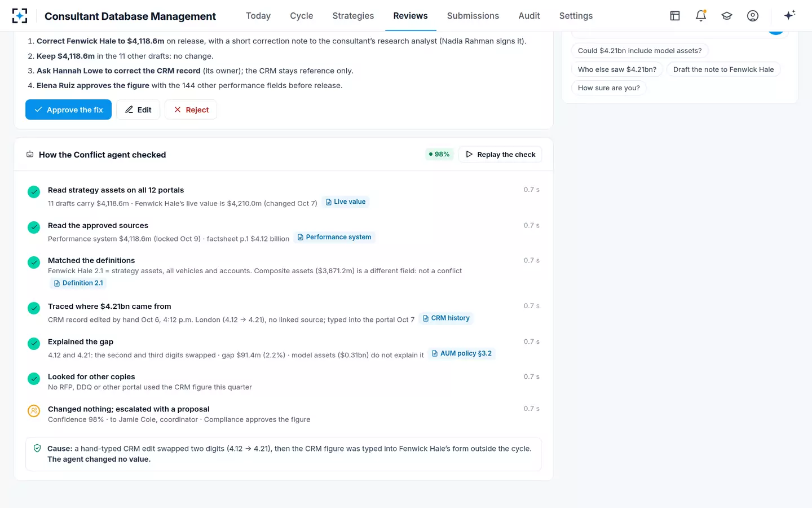Open the layout panel icon

(x=675, y=16)
